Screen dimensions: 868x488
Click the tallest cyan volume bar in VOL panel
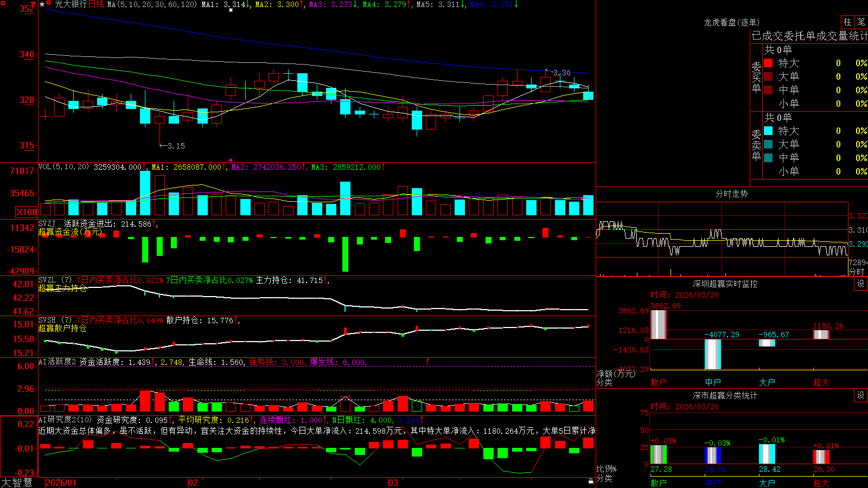(x=145, y=194)
